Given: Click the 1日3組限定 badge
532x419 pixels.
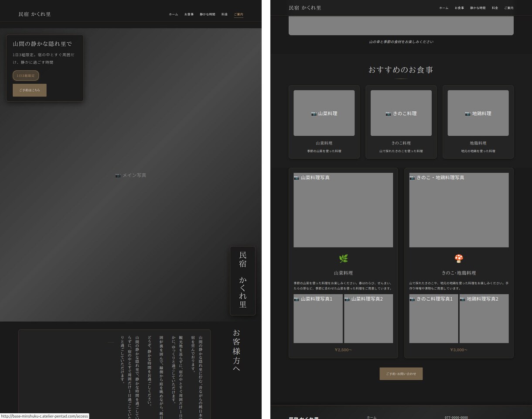Looking at the screenshot, I should coord(26,76).
